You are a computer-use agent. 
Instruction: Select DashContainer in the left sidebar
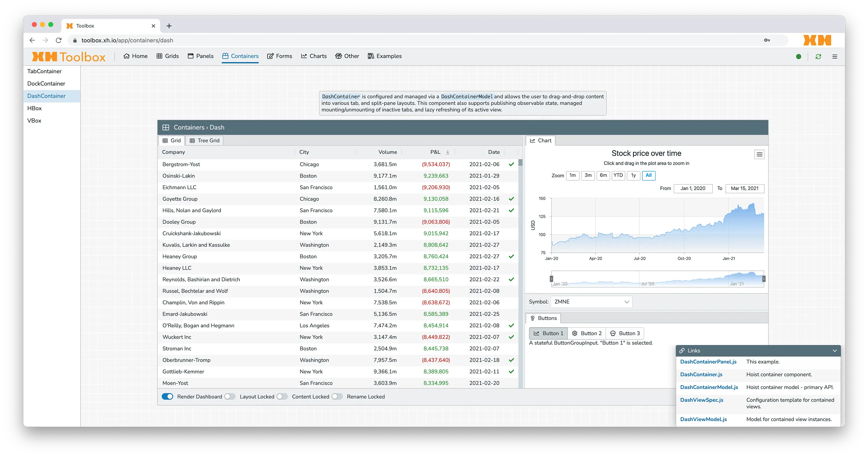[x=46, y=96]
